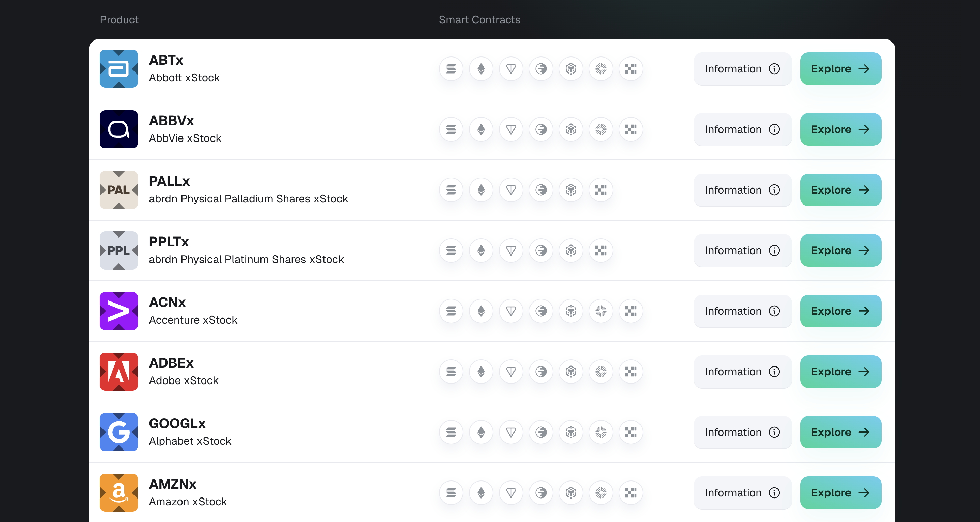The width and height of the screenshot is (980, 522).
Task: Click the checkered chain icon for ABBVx
Action: point(631,129)
